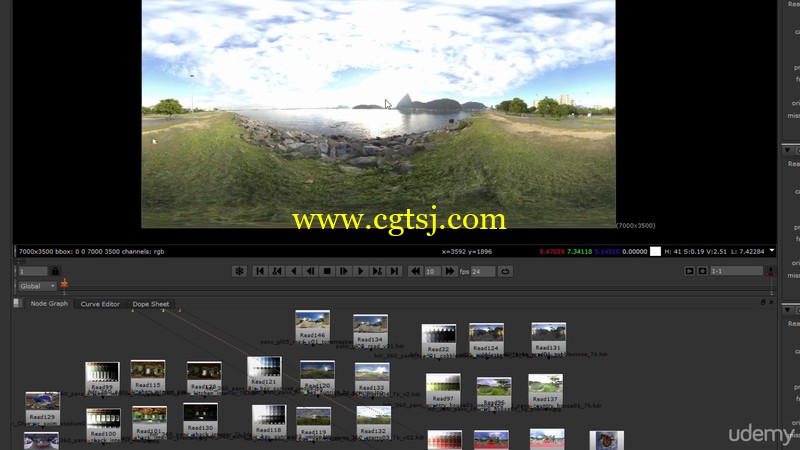Open the Global frame range dropdown
Image resolution: width=800 pixels, height=450 pixels.
point(37,286)
